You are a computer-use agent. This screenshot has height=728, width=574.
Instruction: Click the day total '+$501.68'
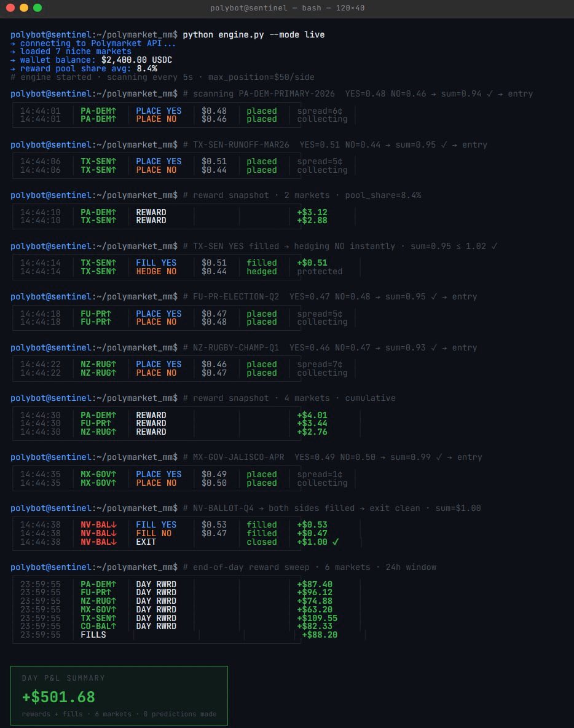click(x=58, y=697)
